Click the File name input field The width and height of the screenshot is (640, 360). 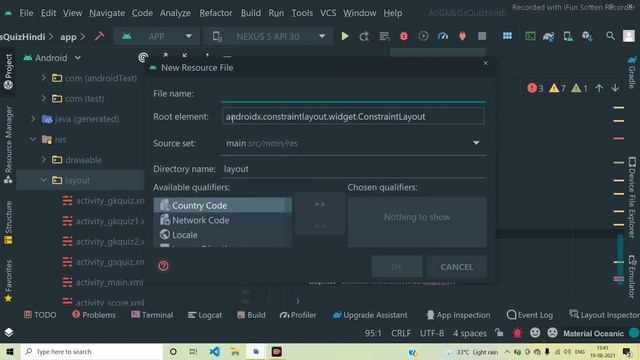tap(353, 93)
